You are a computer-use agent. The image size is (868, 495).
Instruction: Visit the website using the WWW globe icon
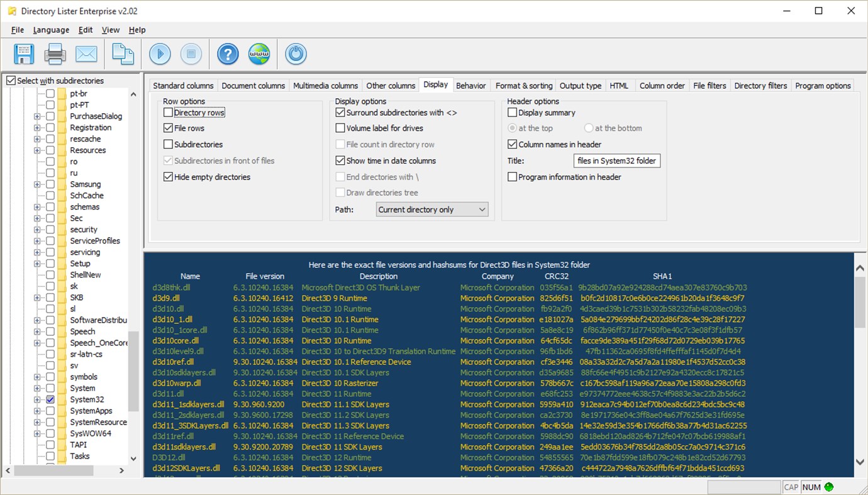pyautogui.click(x=259, y=54)
